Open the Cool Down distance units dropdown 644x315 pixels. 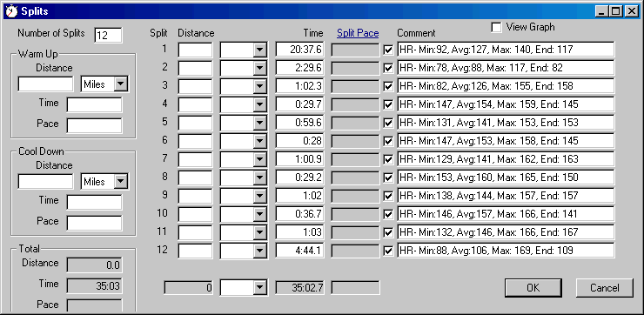pos(120,182)
